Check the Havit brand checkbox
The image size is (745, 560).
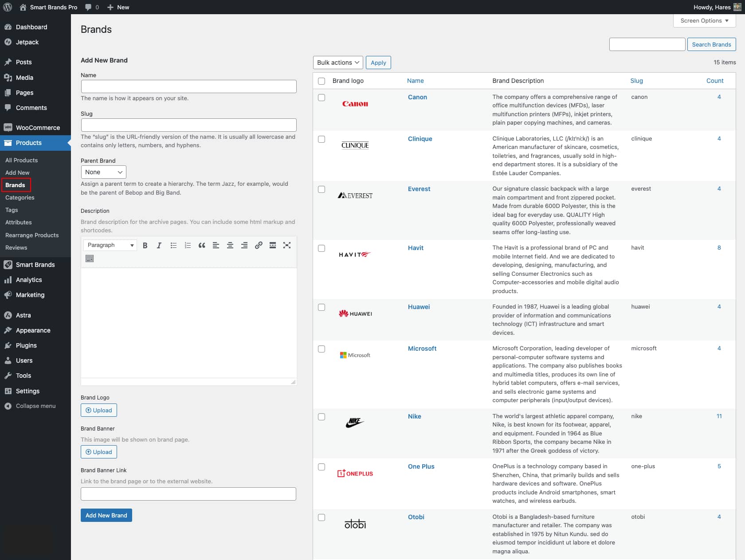(322, 248)
